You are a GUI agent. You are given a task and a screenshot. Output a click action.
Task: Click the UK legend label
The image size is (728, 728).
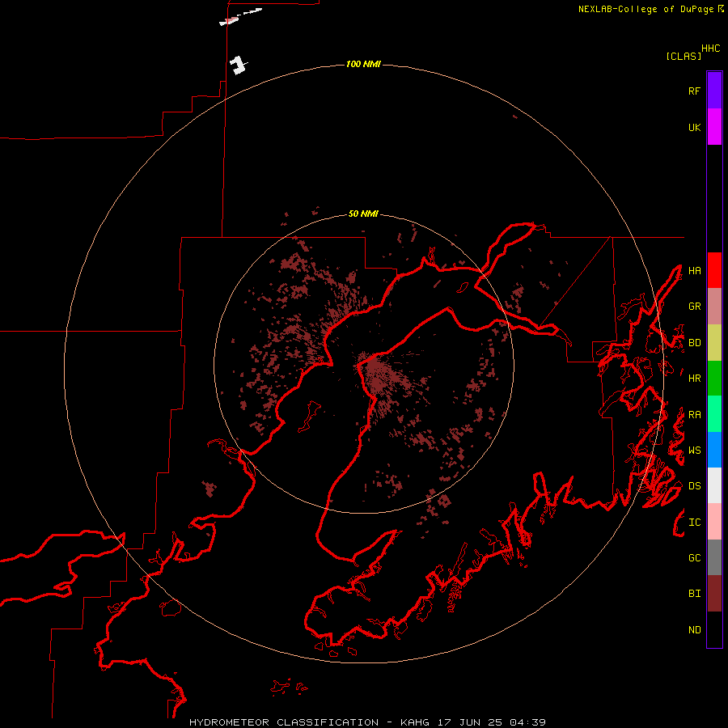(x=694, y=127)
